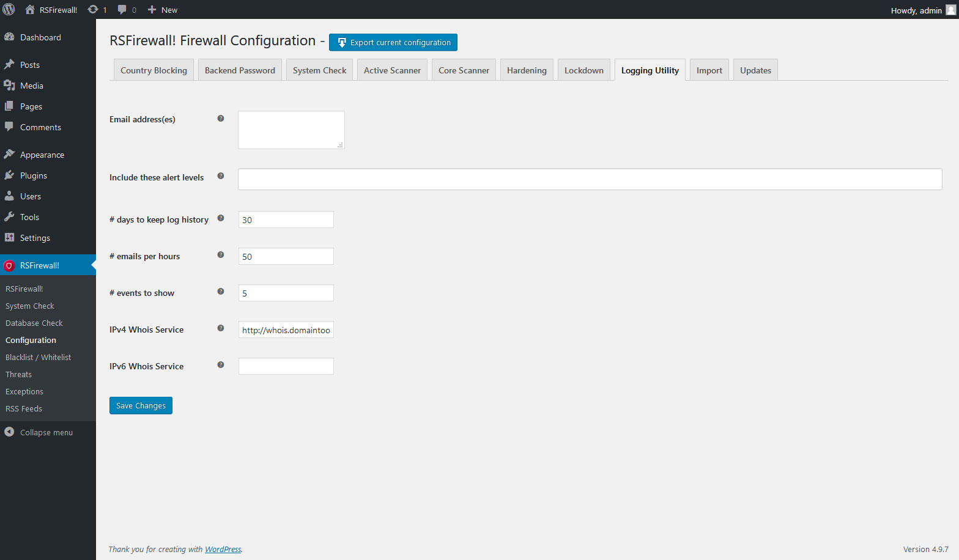Open the Updates tab
The image size is (959, 560).
coord(755,70)
